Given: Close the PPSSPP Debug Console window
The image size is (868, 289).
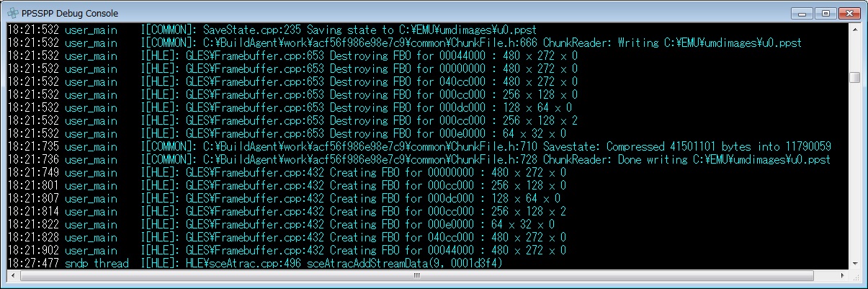Looking at the screenshot, I should click(x=847, y=13).
